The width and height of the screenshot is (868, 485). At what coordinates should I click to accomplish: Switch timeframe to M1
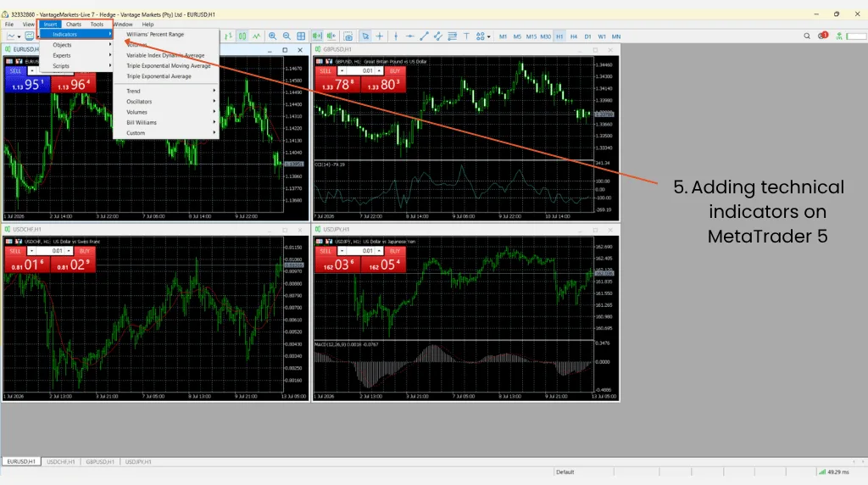click(x=503, y=36)
